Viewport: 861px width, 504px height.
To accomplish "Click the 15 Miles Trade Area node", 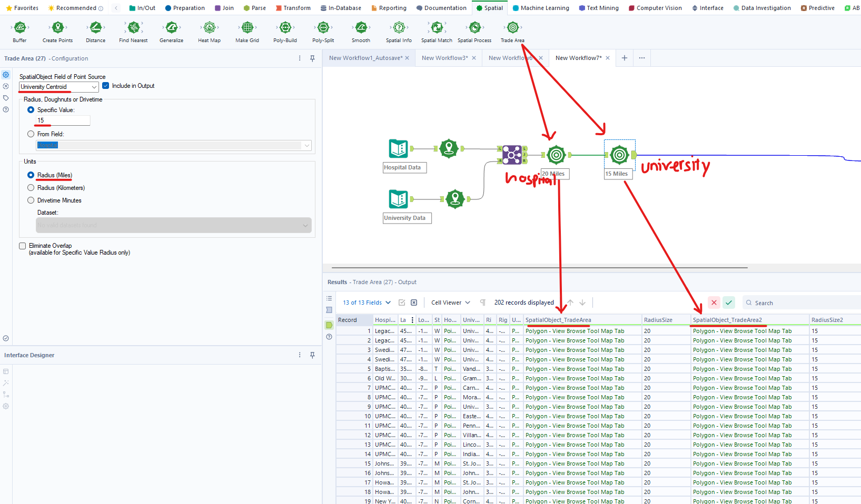I will [x=619, y=155].
